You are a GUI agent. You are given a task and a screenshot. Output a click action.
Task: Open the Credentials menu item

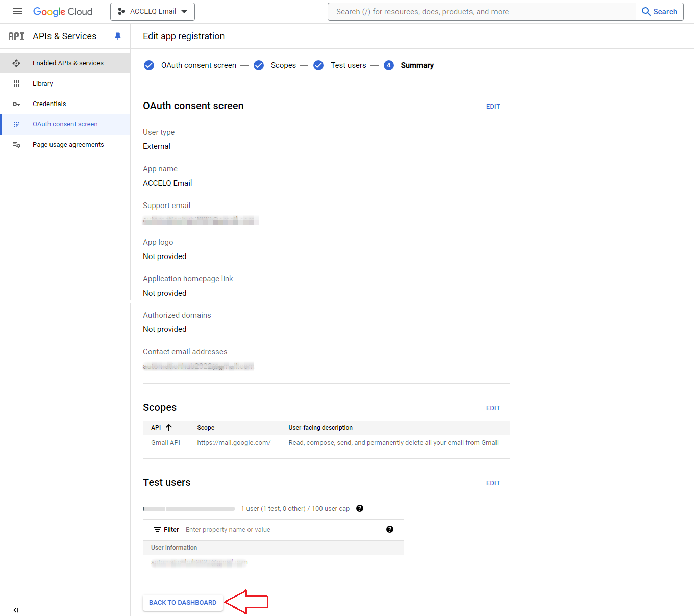65,104
